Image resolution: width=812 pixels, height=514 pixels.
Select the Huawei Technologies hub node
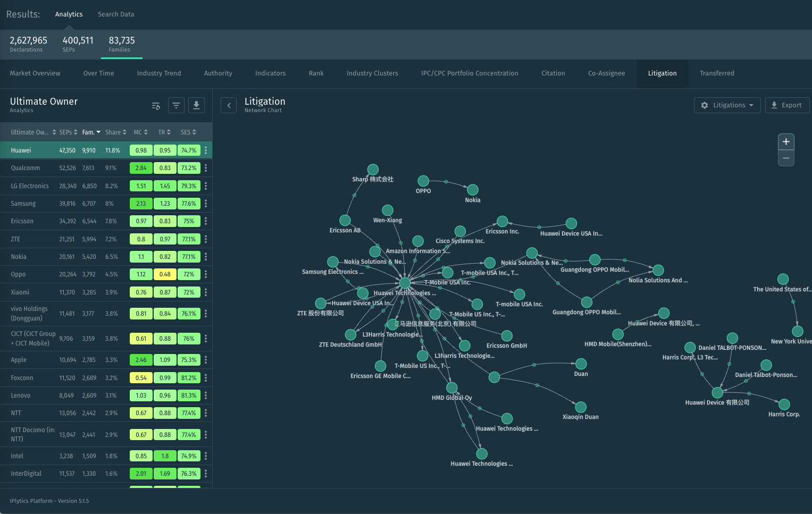[405, 283]
